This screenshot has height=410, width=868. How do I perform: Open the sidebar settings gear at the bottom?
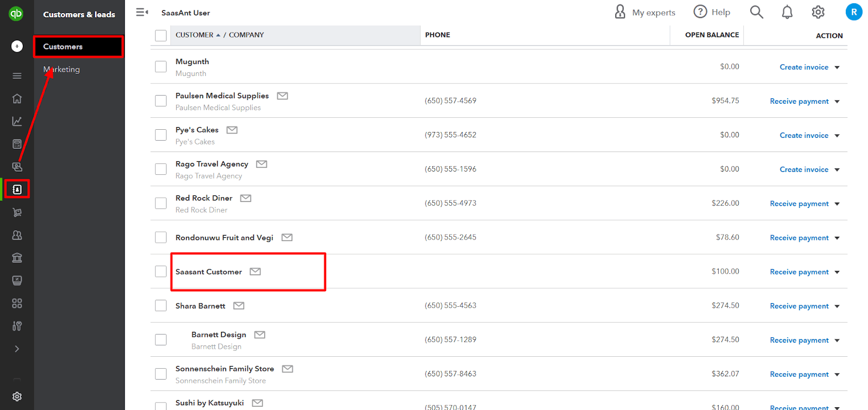(x=17, y=396)
